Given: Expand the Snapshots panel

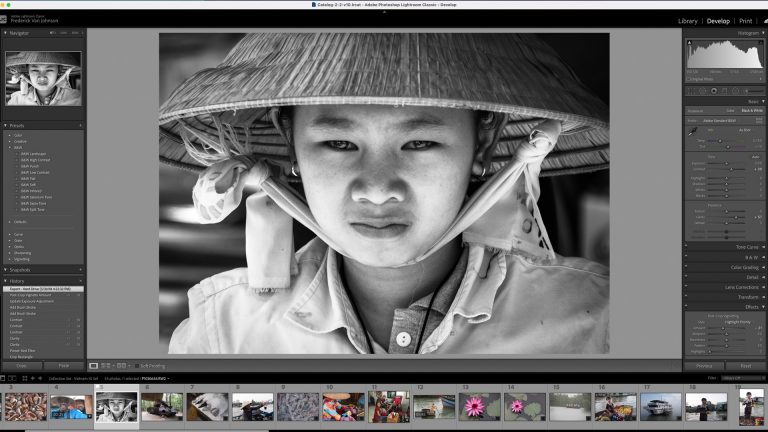Looking at the screenshot, I should tap(5, 270).
